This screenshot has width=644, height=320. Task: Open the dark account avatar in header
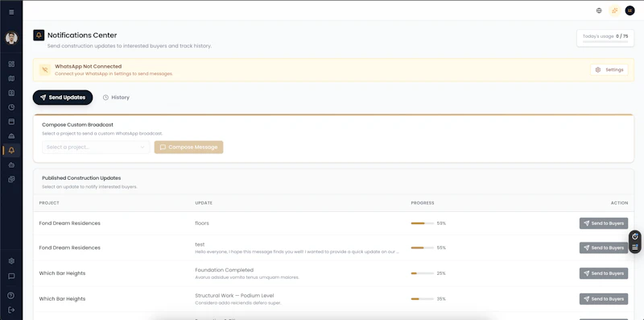coord(630,10)
